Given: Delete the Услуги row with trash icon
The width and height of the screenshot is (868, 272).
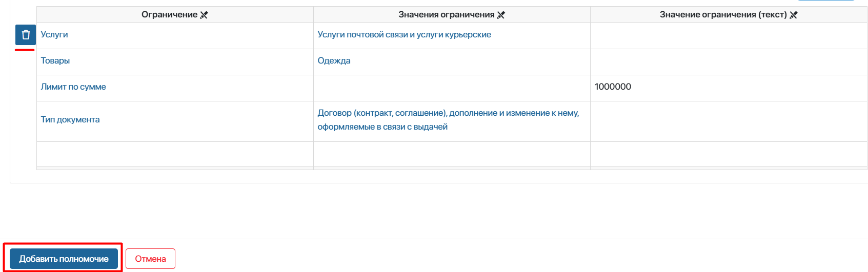Looking at the screenshot, I should (x=26, y=35).
